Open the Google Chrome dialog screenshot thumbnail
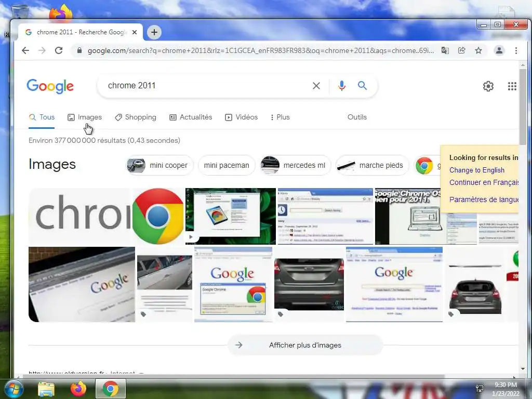The width and height of the screenshot is (532, 399). [233, 284]
